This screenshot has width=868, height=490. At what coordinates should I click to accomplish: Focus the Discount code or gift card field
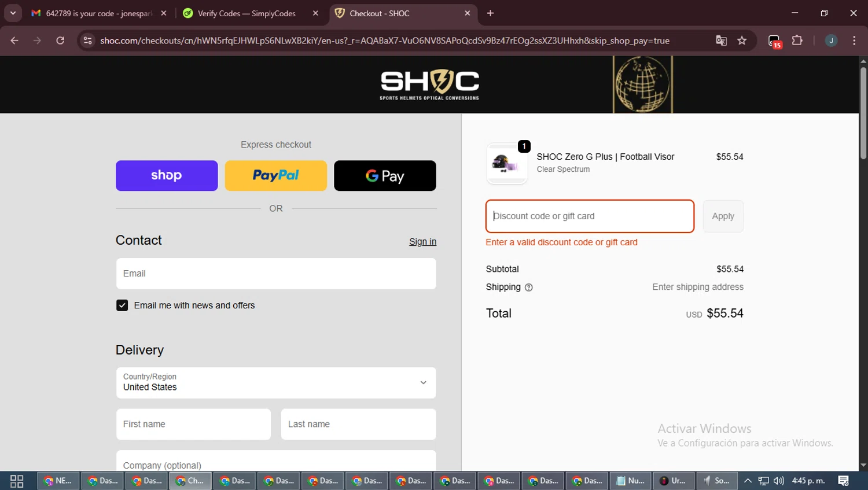[x=590, y=216]
